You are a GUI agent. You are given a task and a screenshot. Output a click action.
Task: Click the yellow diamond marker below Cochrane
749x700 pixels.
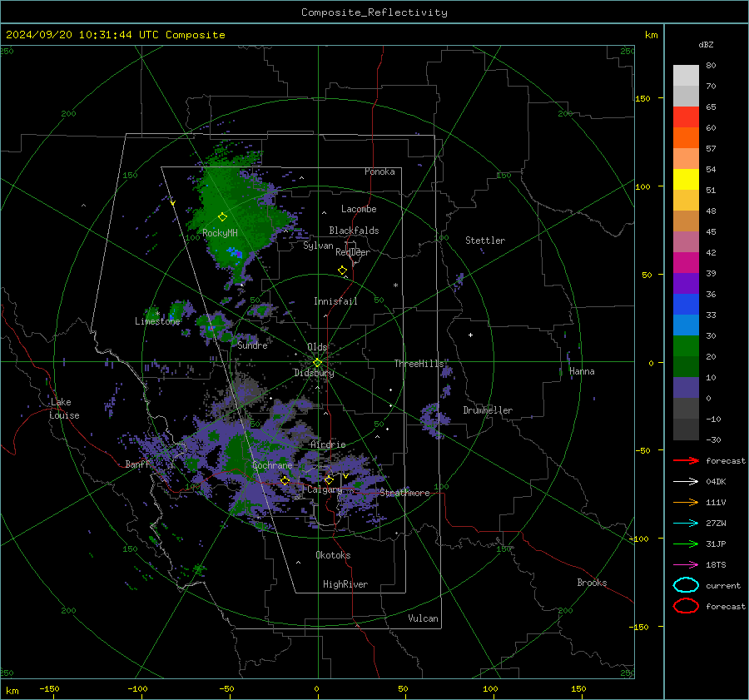[x=285, y=480]
